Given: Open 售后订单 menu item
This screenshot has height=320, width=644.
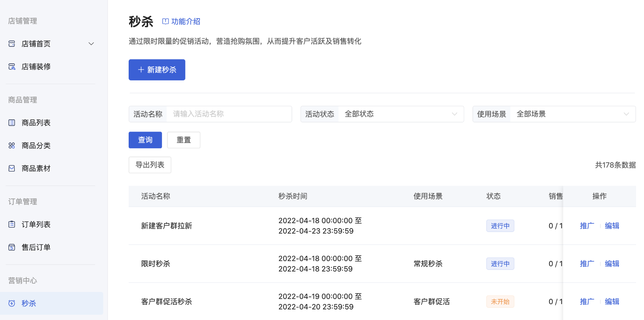Looking at the screenshot, I should [36, 247].
